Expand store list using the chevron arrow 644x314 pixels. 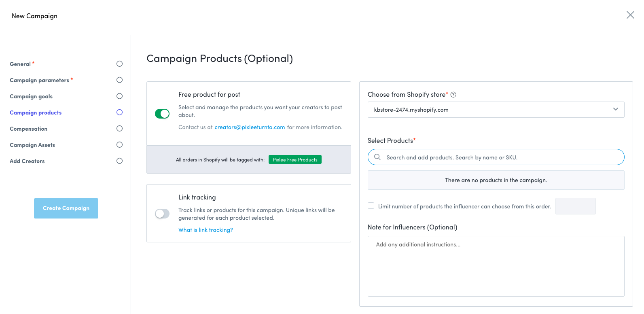tap(615, 109)
